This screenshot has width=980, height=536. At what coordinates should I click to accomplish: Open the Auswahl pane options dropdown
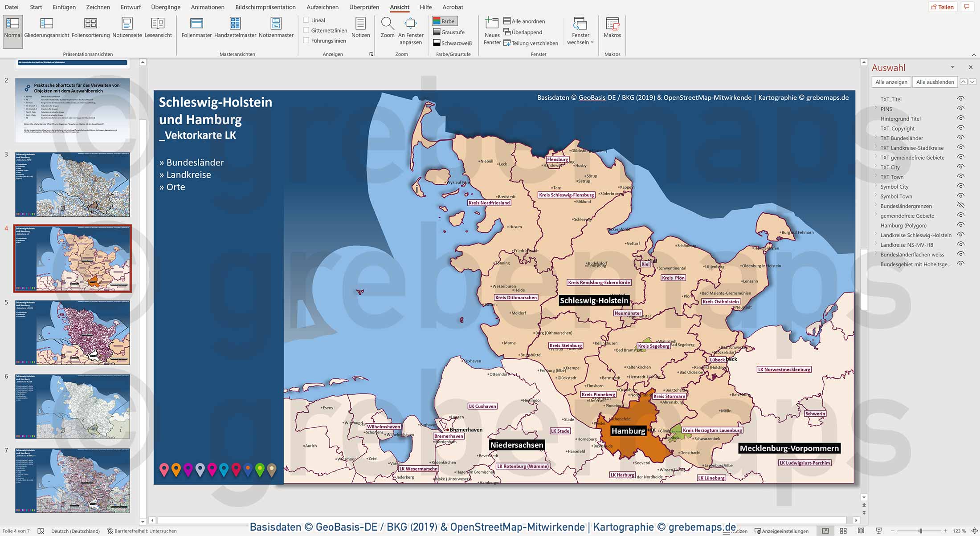[952, 67]
